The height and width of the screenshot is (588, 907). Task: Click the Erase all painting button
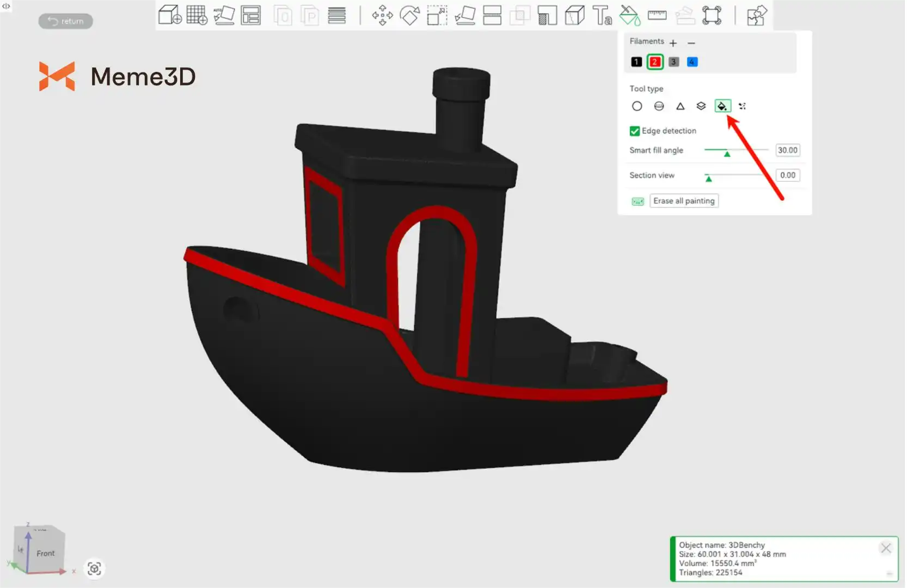tap(684, 201)
